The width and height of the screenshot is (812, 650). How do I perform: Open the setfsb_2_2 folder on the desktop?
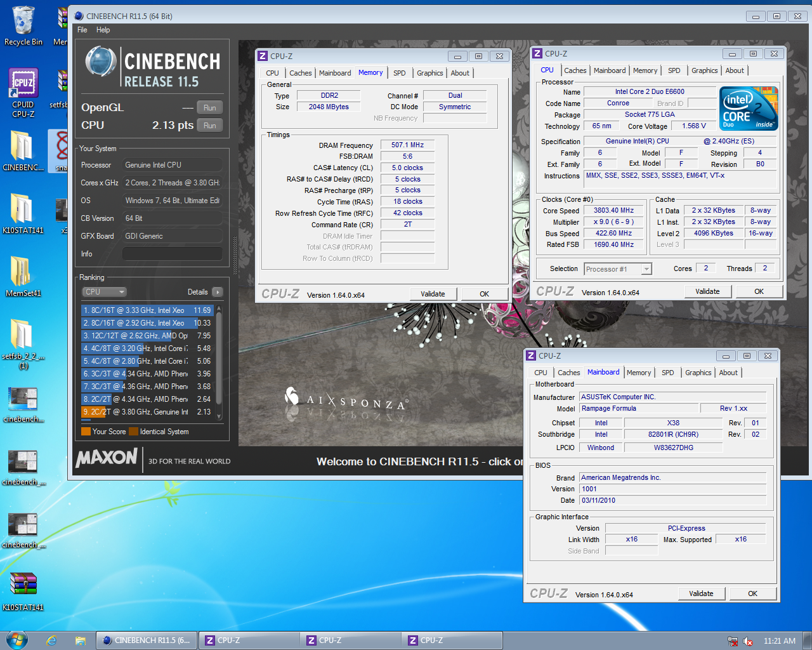pos(23,343)
